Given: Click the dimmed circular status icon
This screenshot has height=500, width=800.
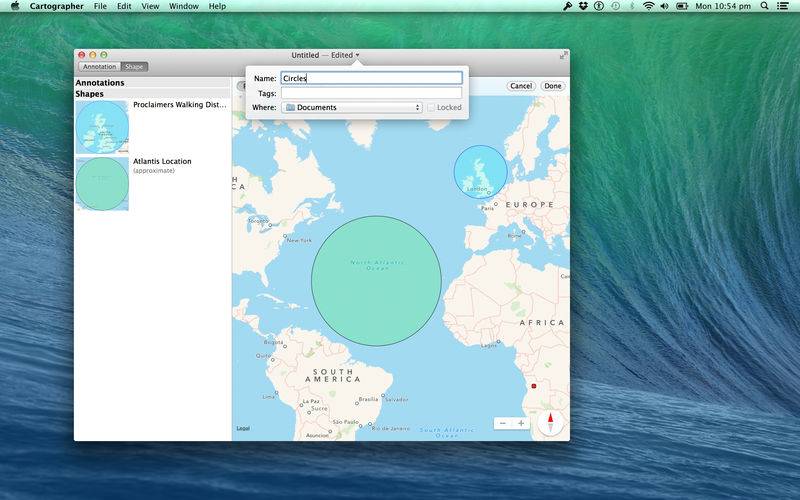Looking at the screenshot, I should tap(615, 6).
